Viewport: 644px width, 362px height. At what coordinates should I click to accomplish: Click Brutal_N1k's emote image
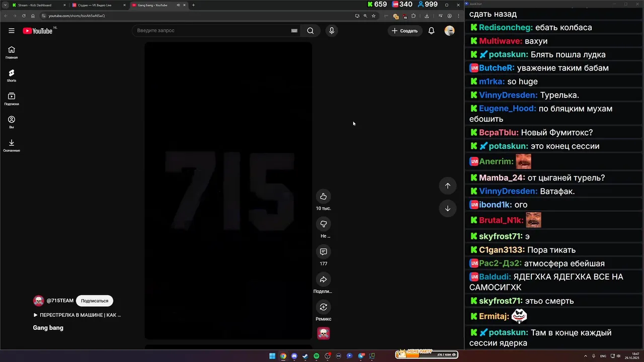(533, 220)
